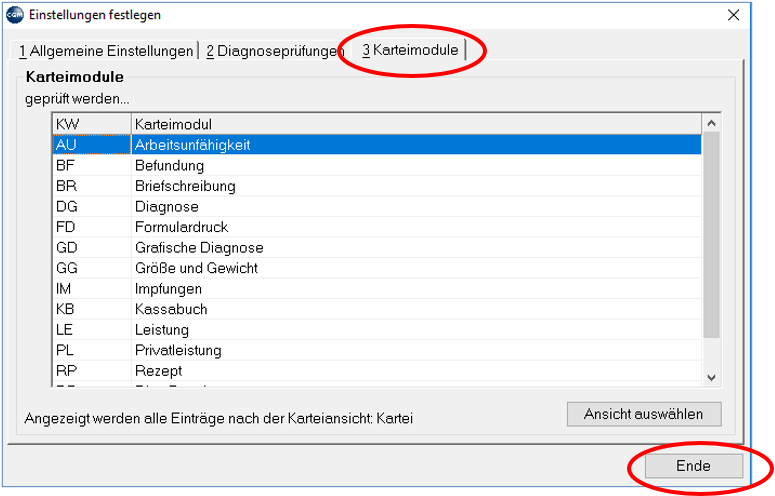The width and height of the screenshot is (775, 496).
Task: Click the list scroll up arrow
Action: pyautogui.click(x=711, y=124)
